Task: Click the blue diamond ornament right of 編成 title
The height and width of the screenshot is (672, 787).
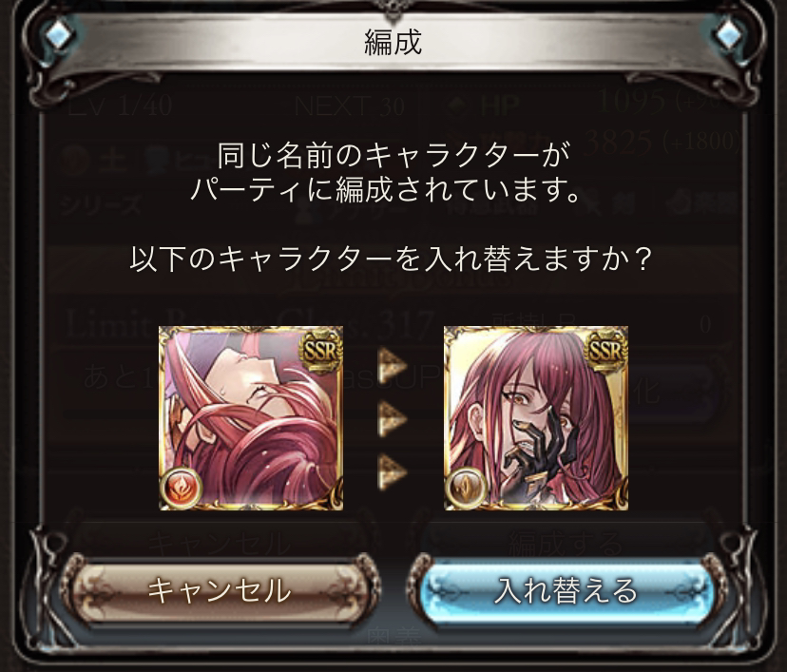Action: [729, 35]
